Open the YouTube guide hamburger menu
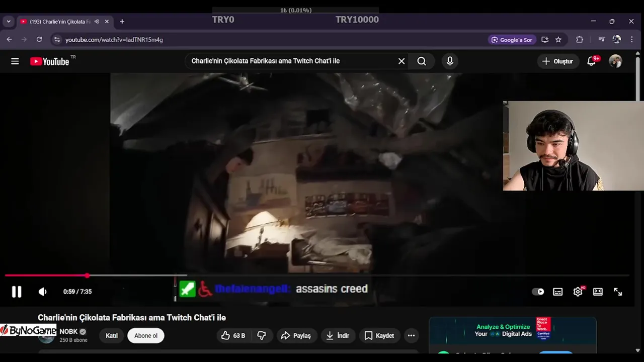Viewport: 644px width, 362px height. pos(15,61)
